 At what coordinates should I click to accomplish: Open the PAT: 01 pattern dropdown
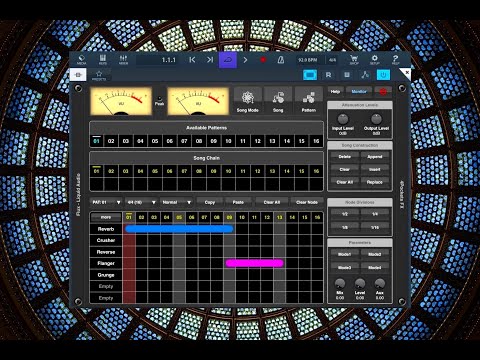tap(106, 202)
